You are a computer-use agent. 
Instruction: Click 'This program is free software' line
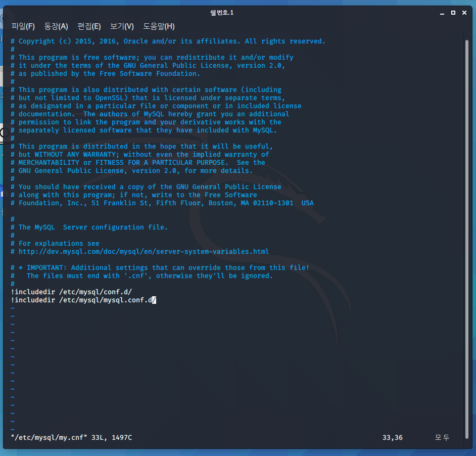click(x=152, y=58)
